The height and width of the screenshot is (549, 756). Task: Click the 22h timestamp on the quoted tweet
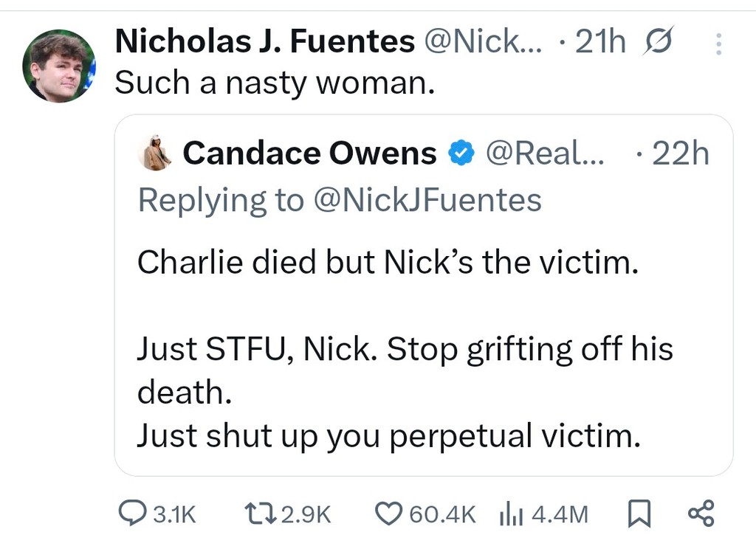pyautogui.click(x=680, y=153)
